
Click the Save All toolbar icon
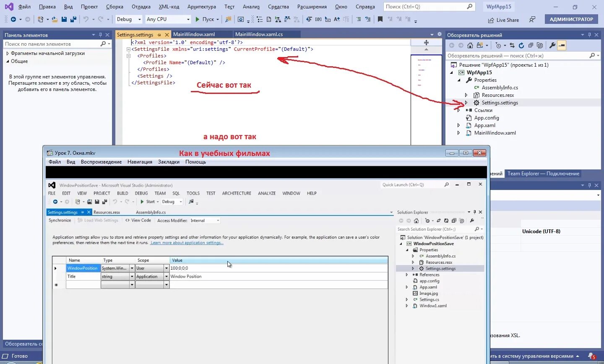pyautogui.click(x=73, y=19)
